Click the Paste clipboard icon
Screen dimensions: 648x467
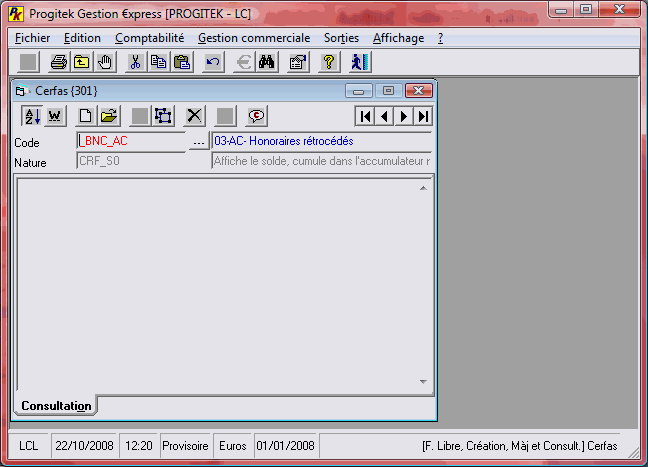click(181, 62)
